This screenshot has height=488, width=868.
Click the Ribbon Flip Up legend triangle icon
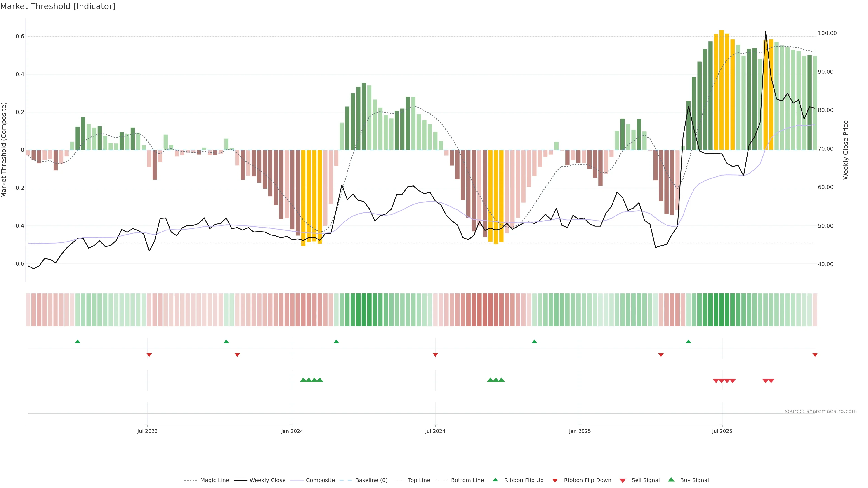(495, 480)
